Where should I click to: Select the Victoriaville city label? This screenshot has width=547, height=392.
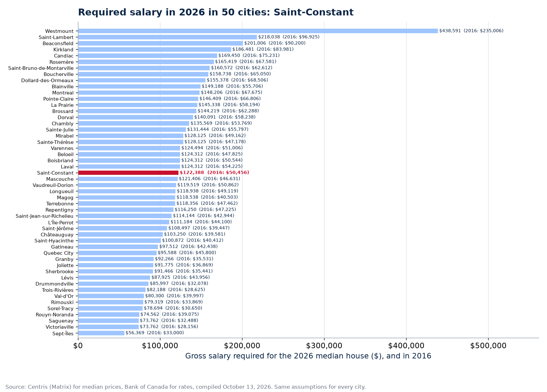pos(60,327)
